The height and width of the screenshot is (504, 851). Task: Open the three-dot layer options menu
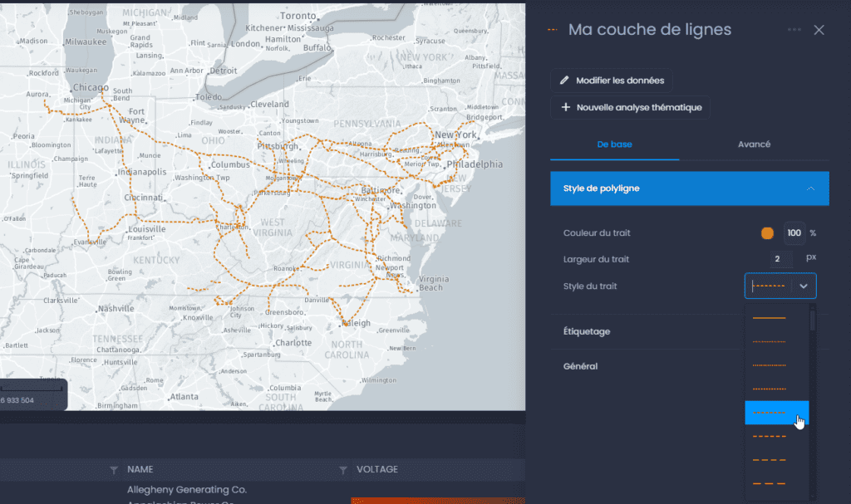[794, 30]
